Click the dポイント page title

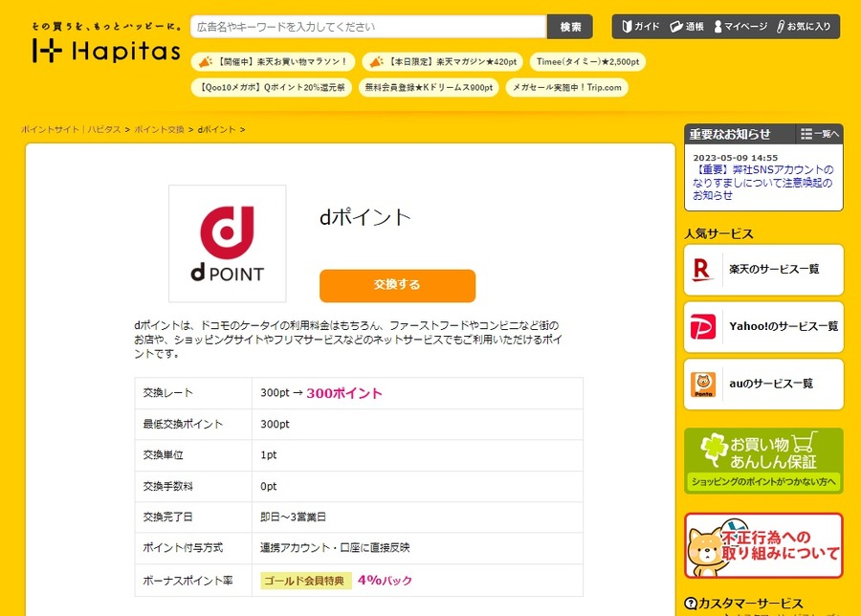coord(365,217)
